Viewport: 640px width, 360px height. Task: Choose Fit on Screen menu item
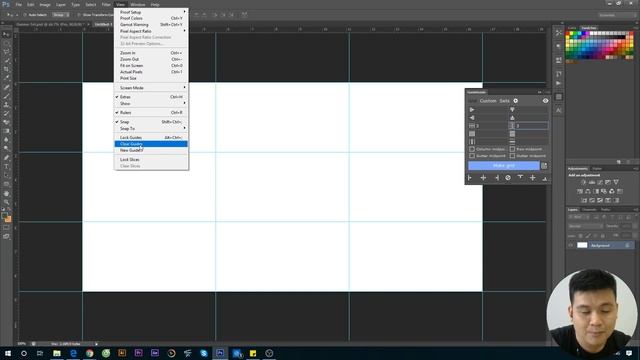pos(151,65)
